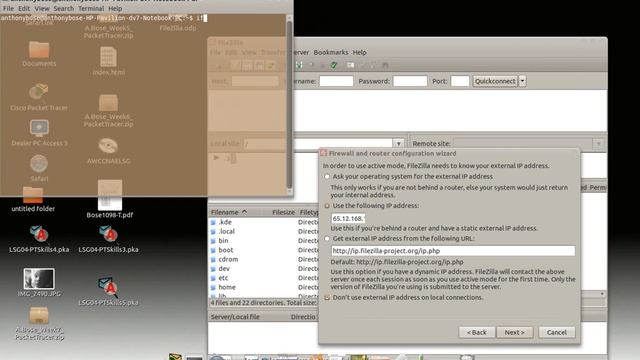
Task: Click the green checkmark icon in FileZilla toolbar
Action: coord(334,65)
